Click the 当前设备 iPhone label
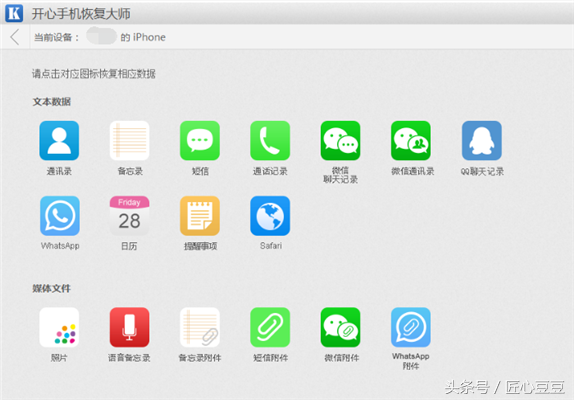The width and height of the screenshot is (574, 400). pos(100,37)
